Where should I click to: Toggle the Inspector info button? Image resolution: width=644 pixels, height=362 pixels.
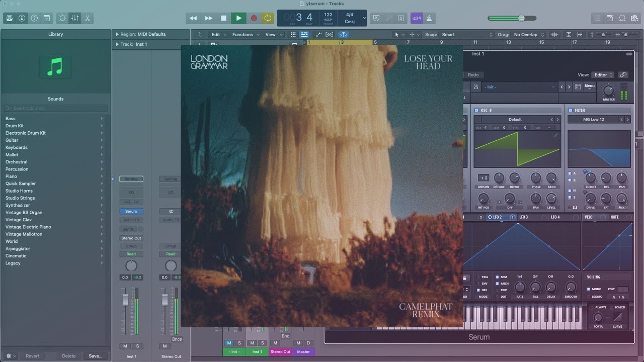click(22, 18)
